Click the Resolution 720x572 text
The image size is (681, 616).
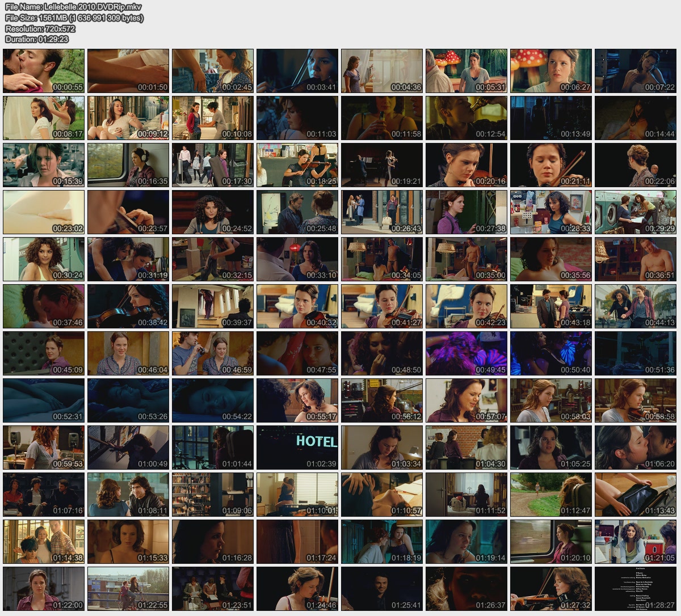pyautogui.click(x=40, y=29)
